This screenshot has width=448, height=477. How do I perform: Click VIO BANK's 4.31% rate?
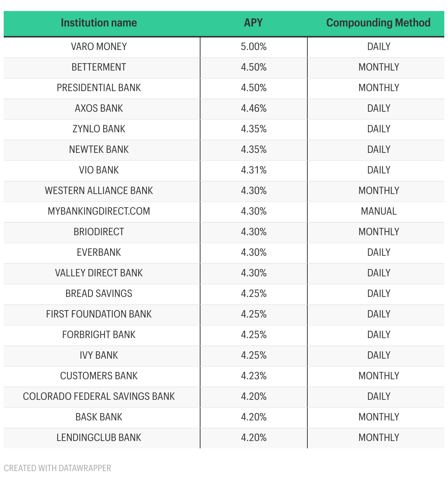tap(254, 170)
